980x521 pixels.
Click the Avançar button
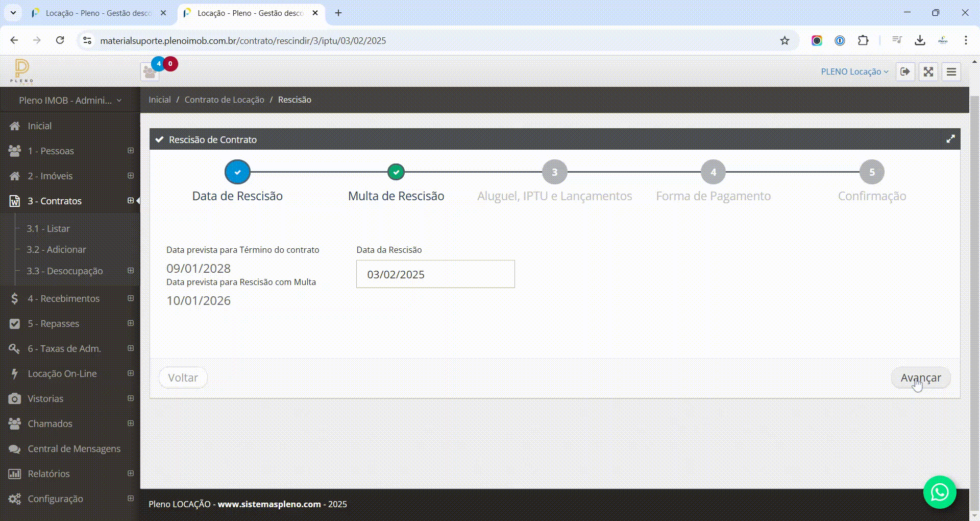[x=921, y=377]
